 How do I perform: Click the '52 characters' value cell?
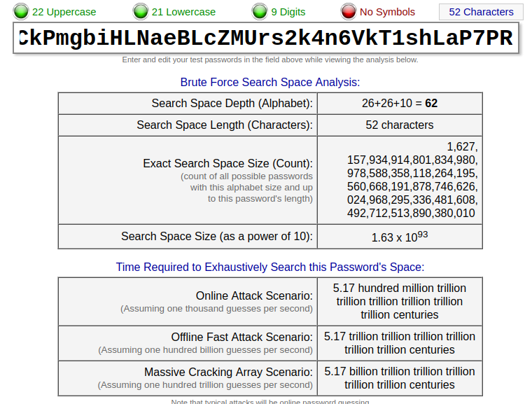(x=400, y=125)
